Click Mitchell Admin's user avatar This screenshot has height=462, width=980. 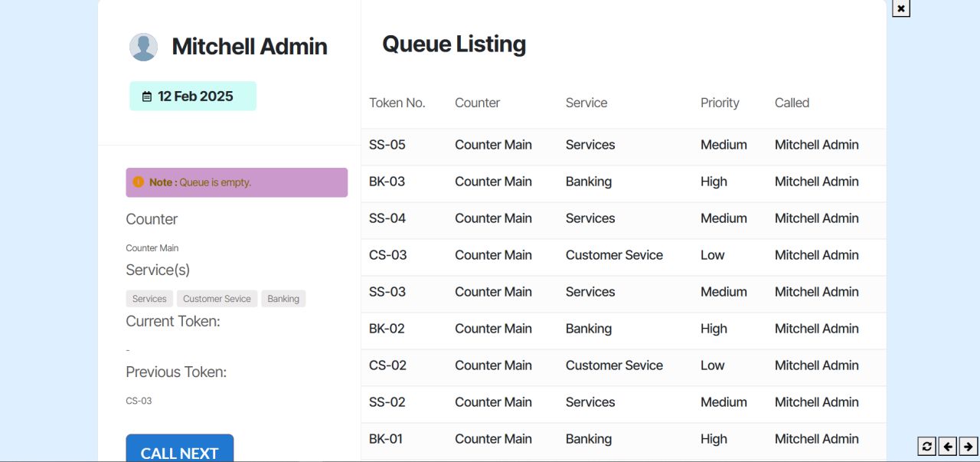point(143,47)
